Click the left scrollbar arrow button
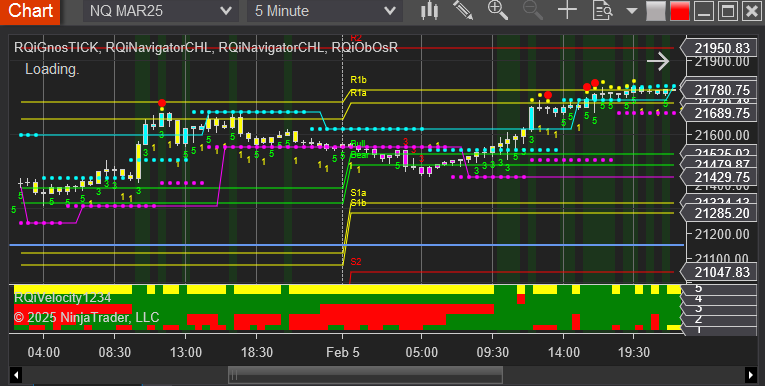The image size is (765, 386). click(x=16, y=375)
